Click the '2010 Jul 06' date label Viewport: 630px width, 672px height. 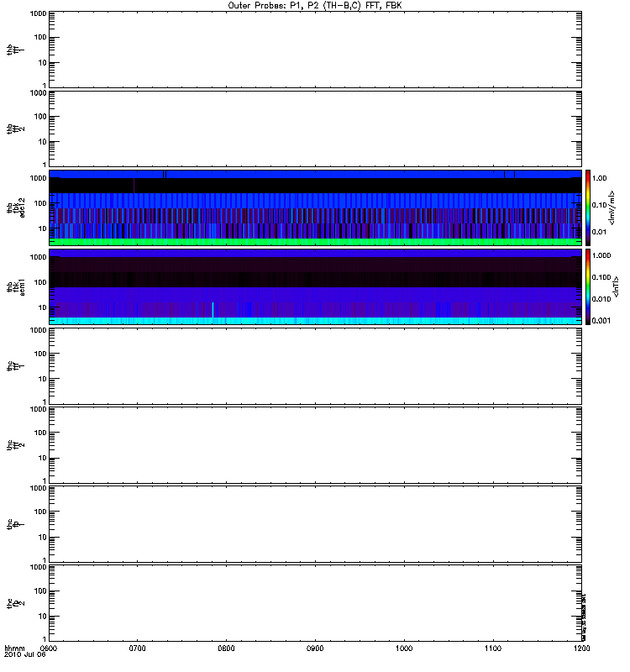(x=25, y=654)
